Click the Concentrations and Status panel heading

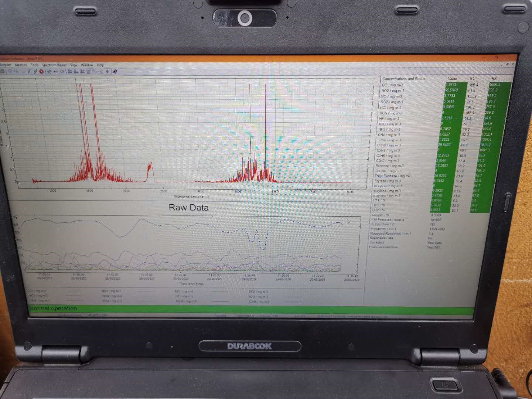click(x=403, y=79)
